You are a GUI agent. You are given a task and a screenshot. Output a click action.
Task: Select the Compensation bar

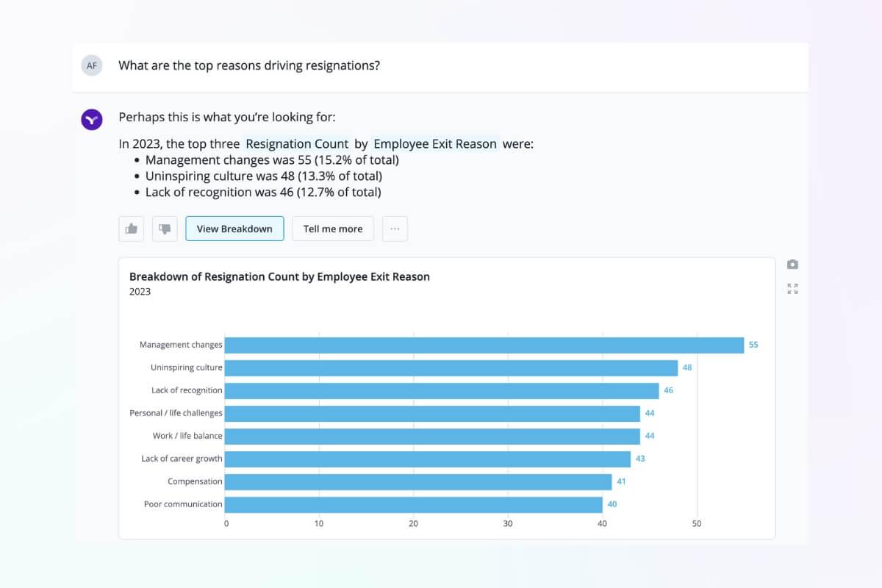pos(418,481)
